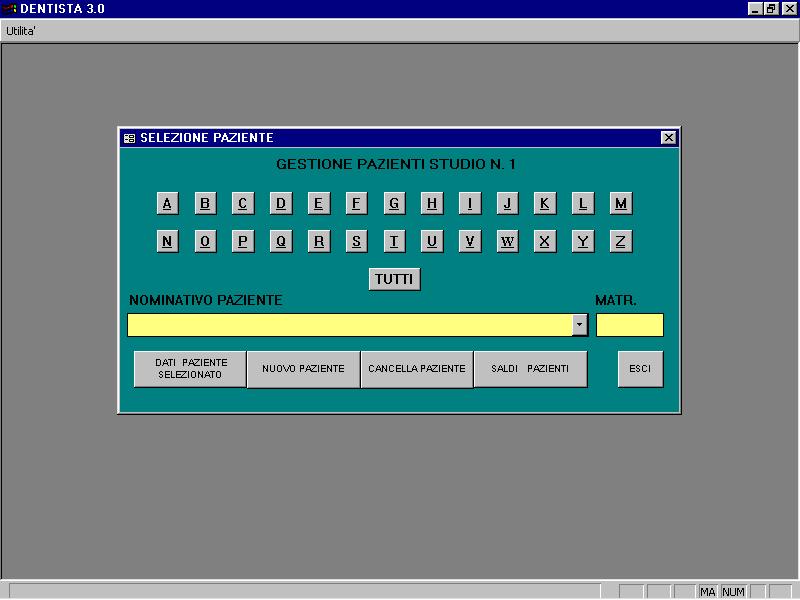Close the Selezione Paziente dialog

[x=668, y=138]
